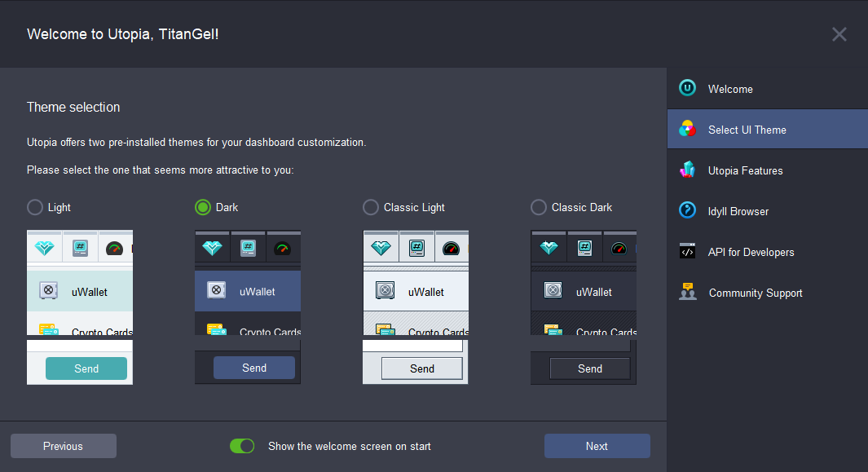Click the hash monitor icon in the Classic Light preview
The image size is (868, 472).
[416, 248]
